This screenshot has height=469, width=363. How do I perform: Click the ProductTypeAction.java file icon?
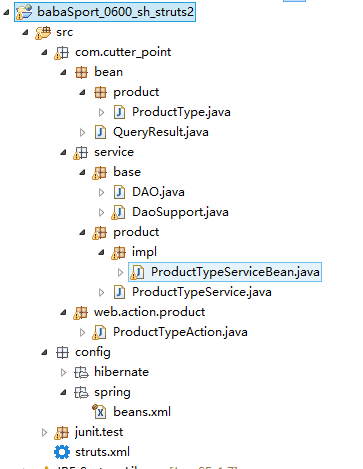[100, 333]
